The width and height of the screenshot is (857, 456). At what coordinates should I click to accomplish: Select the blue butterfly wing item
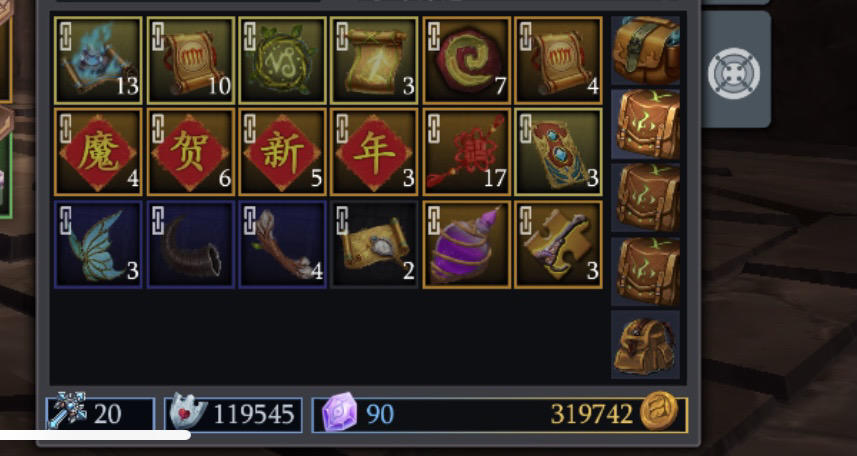(x=98, y=244)
